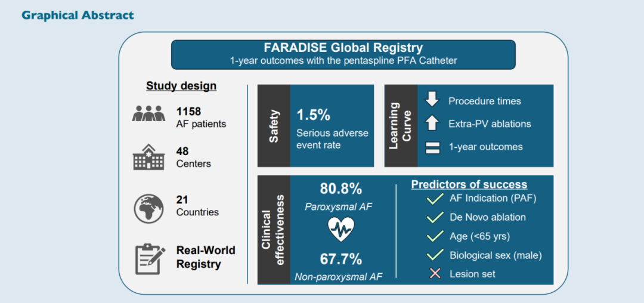This screenshot has width=644, height=303.
Task: Click the hospital building Centers icon
Action: click(148, 157)
